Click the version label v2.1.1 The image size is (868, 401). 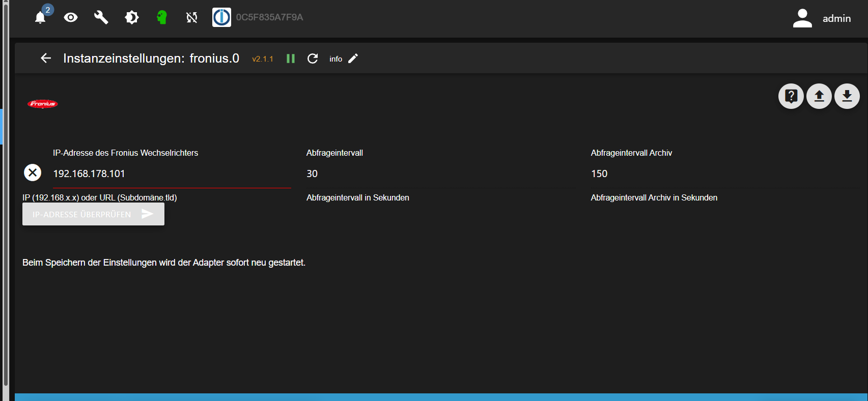click(x=263, y=59)
